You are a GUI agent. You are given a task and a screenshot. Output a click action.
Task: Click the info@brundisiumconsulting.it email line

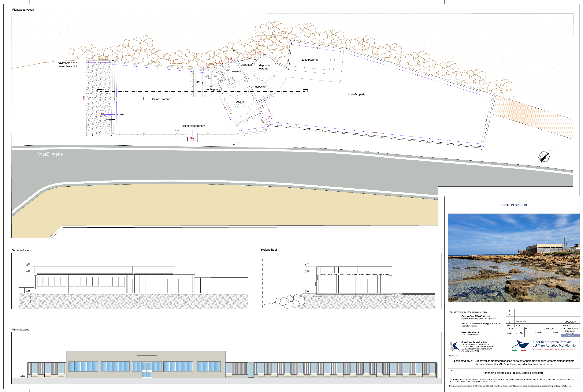[477, 349]
